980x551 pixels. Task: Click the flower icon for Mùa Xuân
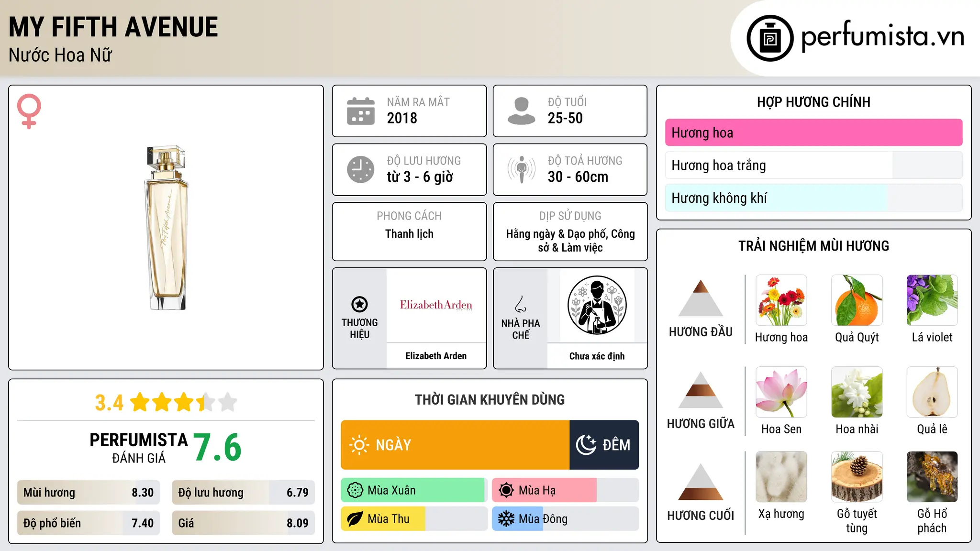[x=355, y=490]
